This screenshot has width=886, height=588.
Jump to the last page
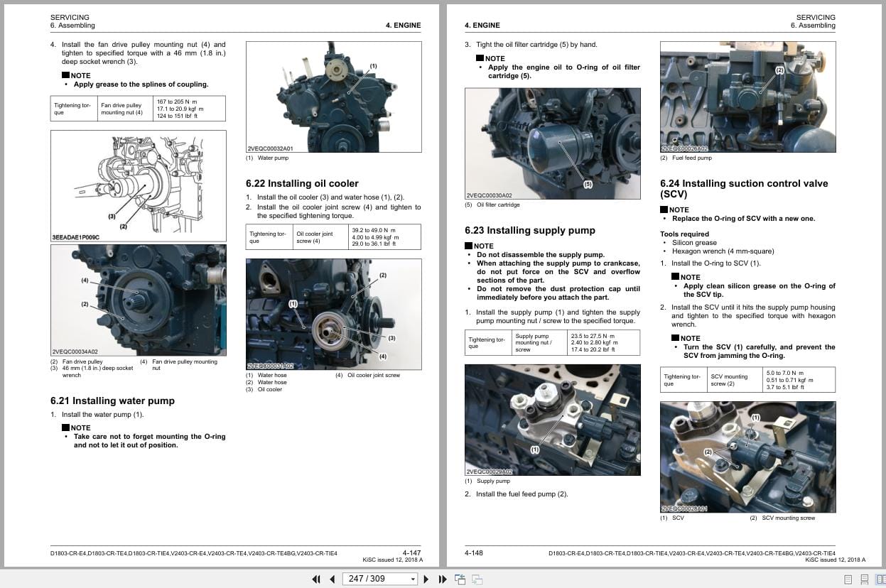tap(443, 579)
